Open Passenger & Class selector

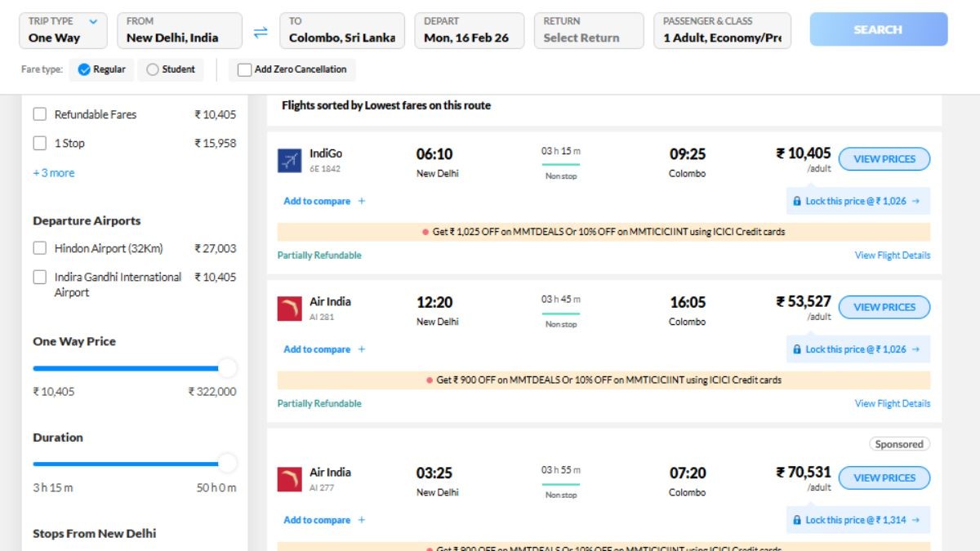722,30
